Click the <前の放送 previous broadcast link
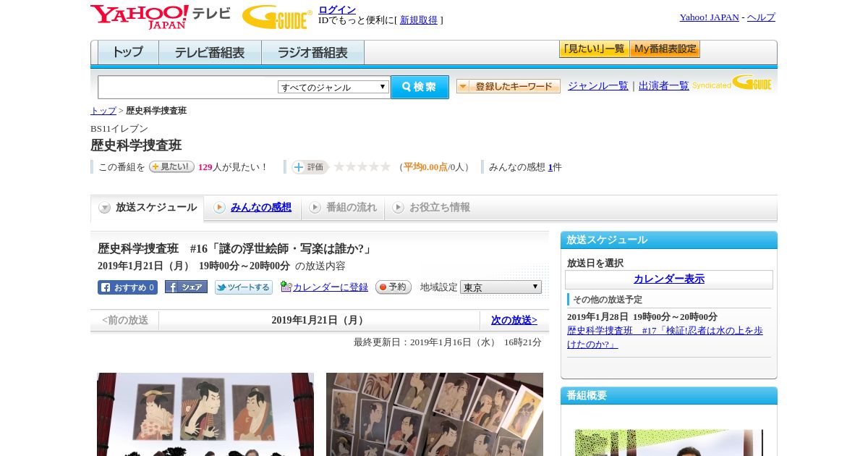Screen dimensions: 868x456 click(x=125, y=320)
